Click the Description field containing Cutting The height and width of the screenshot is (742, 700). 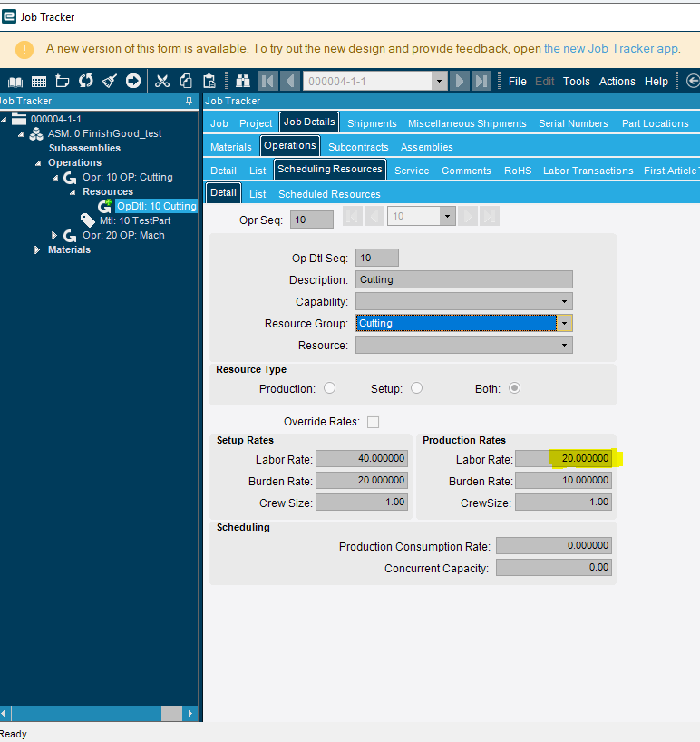(464, 279)
